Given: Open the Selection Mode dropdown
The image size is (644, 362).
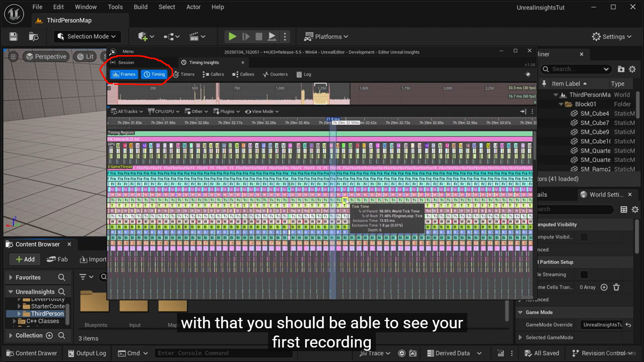Looking at the screenshot, I should point(87,37).
